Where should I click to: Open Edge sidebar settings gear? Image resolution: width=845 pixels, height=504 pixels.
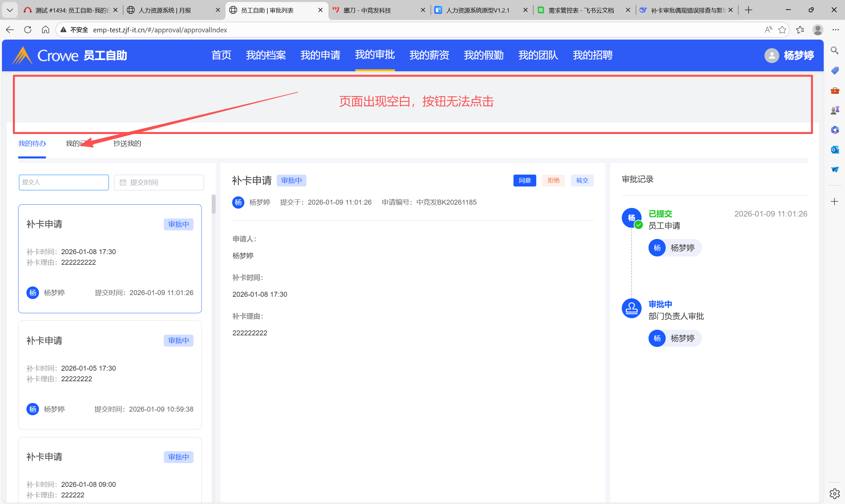pyautogui.click(x=834, y=493)
